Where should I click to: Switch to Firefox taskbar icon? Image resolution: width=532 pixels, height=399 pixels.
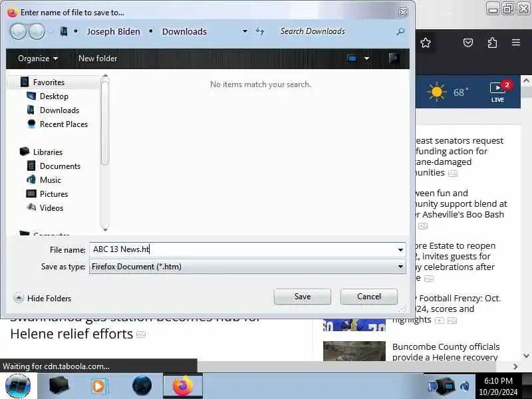click(x=183, y=386)
